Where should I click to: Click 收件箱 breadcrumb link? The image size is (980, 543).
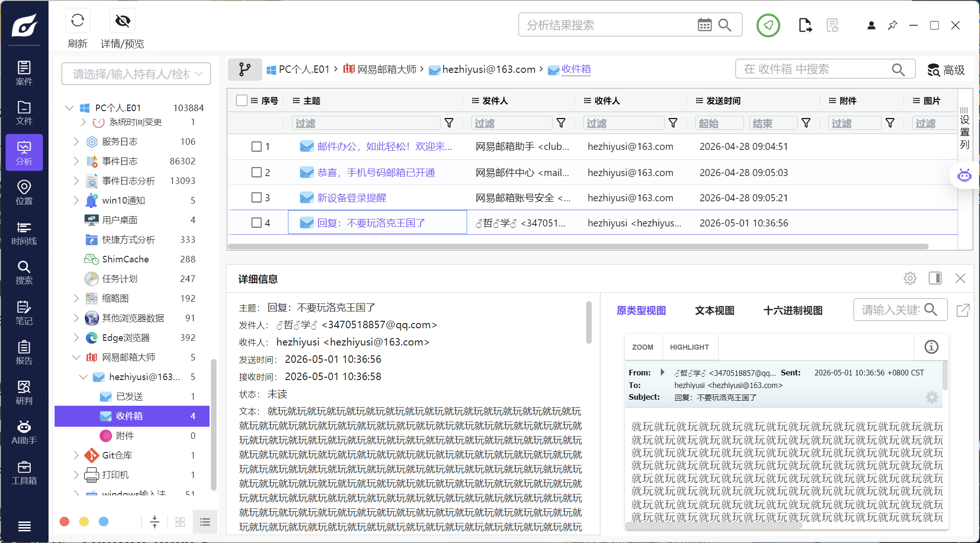(576, 69)
